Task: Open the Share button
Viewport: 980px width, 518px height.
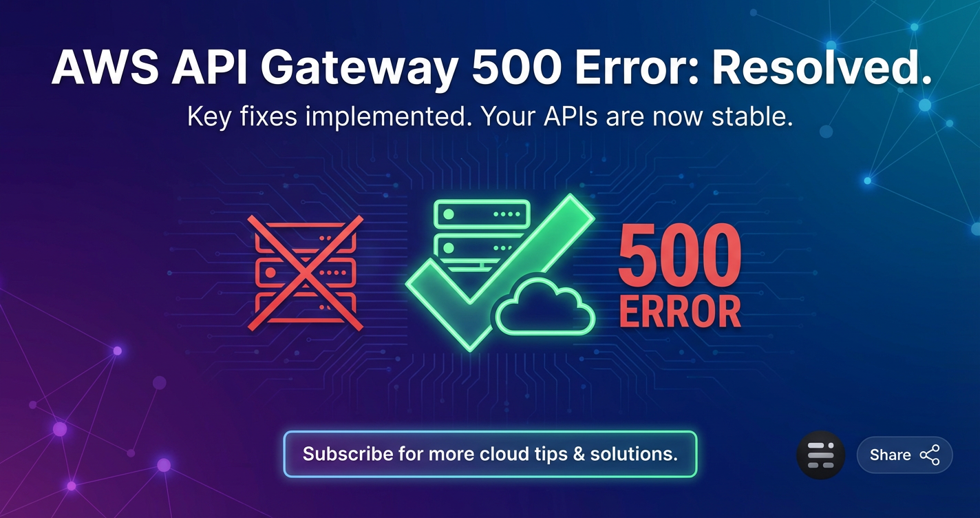Action: [x=904, y=455]
